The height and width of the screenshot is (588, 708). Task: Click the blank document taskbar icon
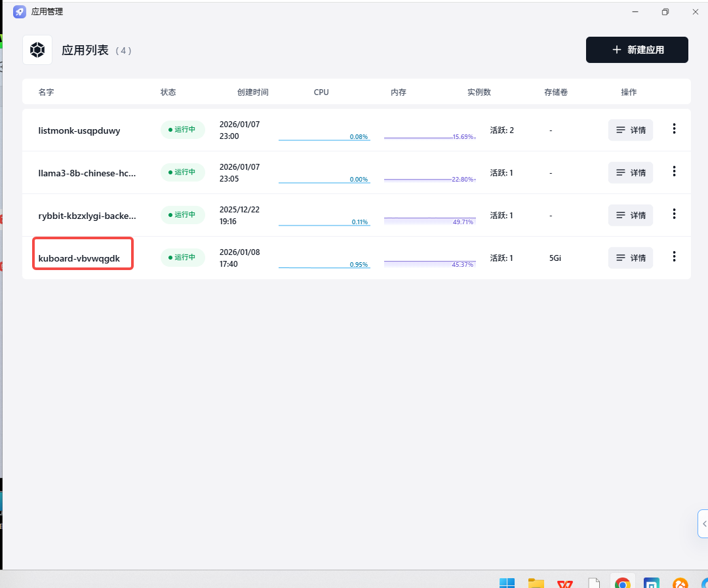[594, 583]
